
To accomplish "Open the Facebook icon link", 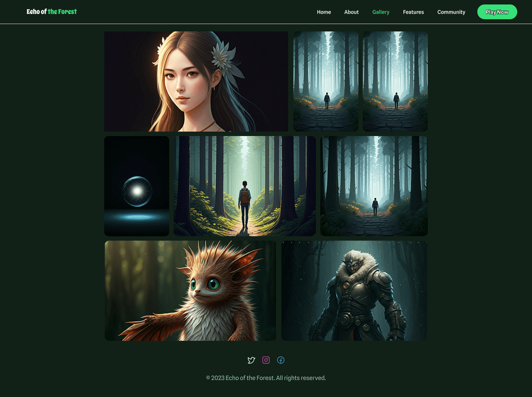I will (x=281, y=360).
